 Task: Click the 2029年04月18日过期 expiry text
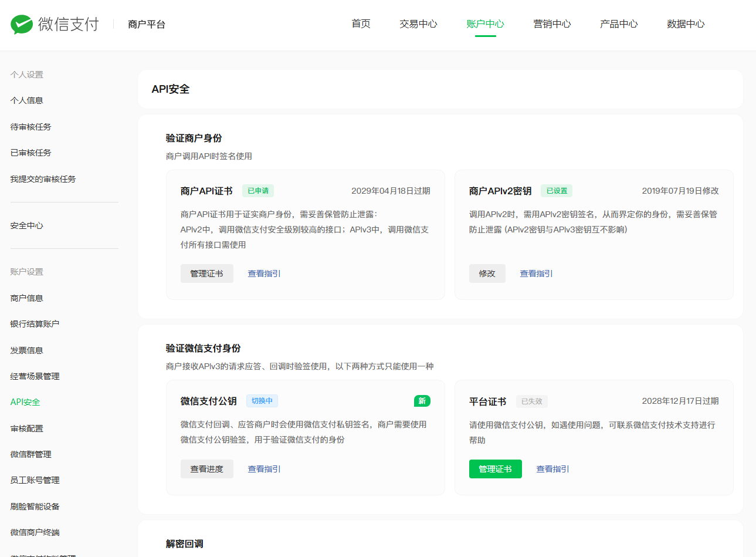pos(391,191)
